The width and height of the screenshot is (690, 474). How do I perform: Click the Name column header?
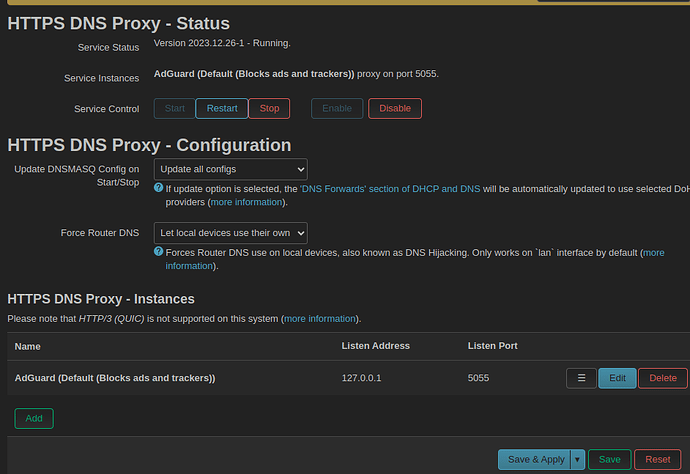click(27, 346)
